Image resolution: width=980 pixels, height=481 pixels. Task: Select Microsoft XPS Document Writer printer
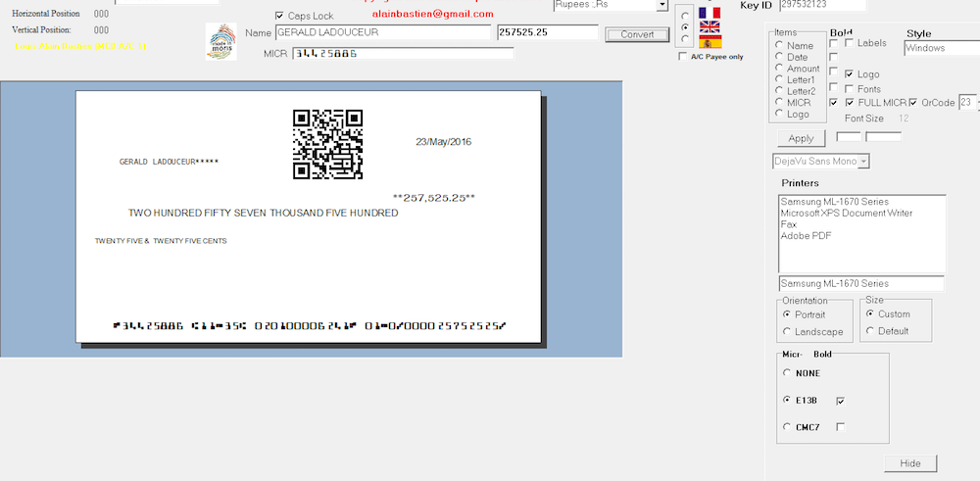(x=847, y=213)
